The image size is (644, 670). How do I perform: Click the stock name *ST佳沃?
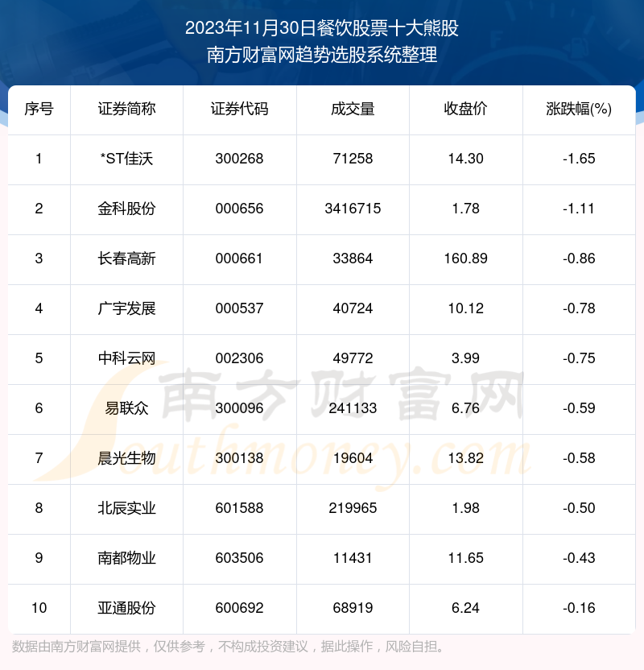point(126,159)
